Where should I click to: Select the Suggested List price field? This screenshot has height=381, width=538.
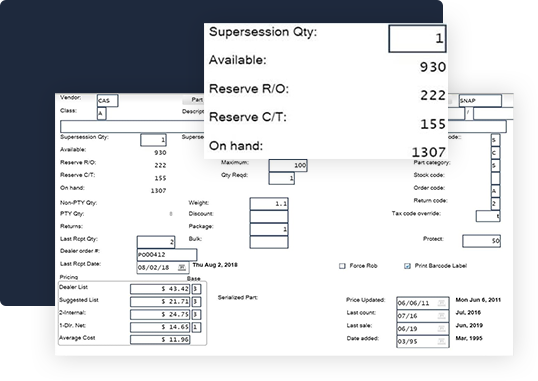[x=160, y=302]
